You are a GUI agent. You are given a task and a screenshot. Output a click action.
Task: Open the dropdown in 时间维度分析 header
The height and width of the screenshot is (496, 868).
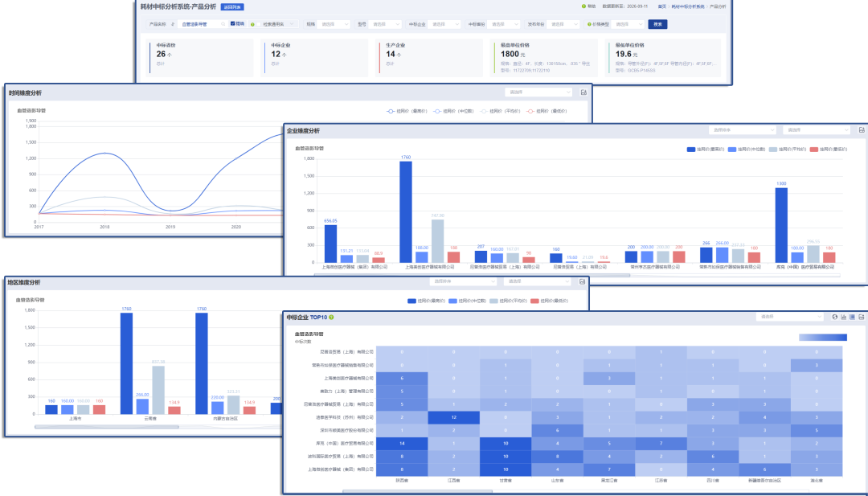(x=538, y=92)
